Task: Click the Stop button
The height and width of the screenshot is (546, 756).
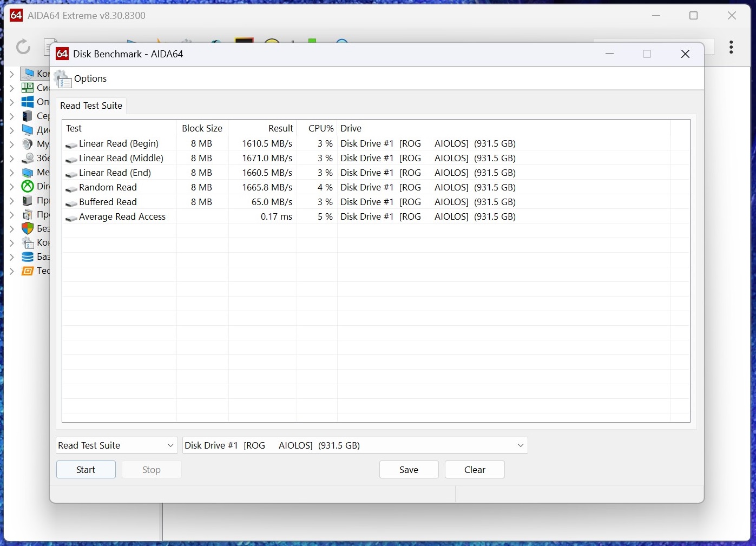Action: click(x=152, y=470)
